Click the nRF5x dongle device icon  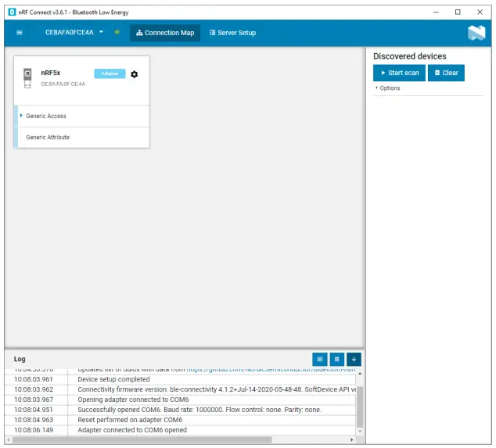pyautogui.click(x=27, y=78)
